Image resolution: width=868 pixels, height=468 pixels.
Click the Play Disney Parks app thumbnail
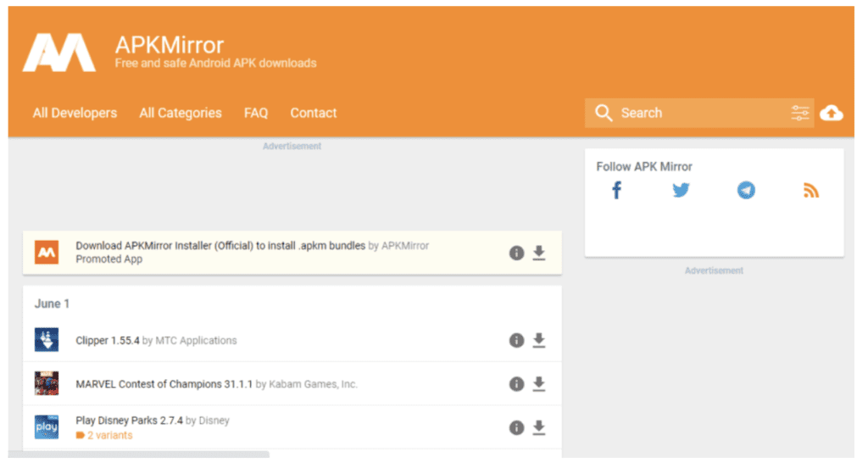(x=47, y=427)
